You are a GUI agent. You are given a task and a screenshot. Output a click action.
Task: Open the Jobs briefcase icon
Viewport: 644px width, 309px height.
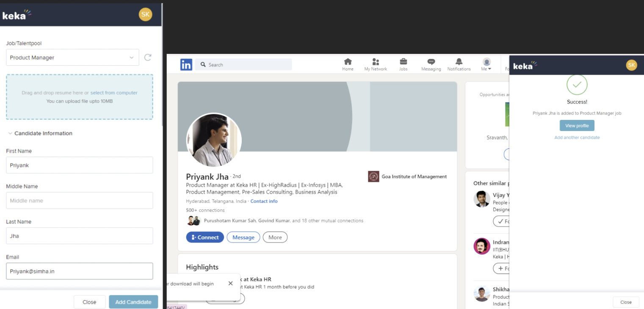403,62
